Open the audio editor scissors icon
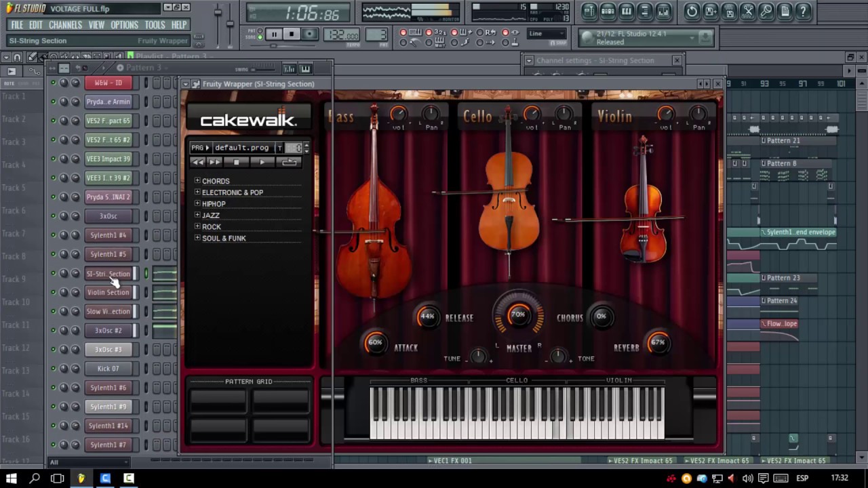Image resolution: width=868 pixels, height=488 pixels. tap(747, 11)
